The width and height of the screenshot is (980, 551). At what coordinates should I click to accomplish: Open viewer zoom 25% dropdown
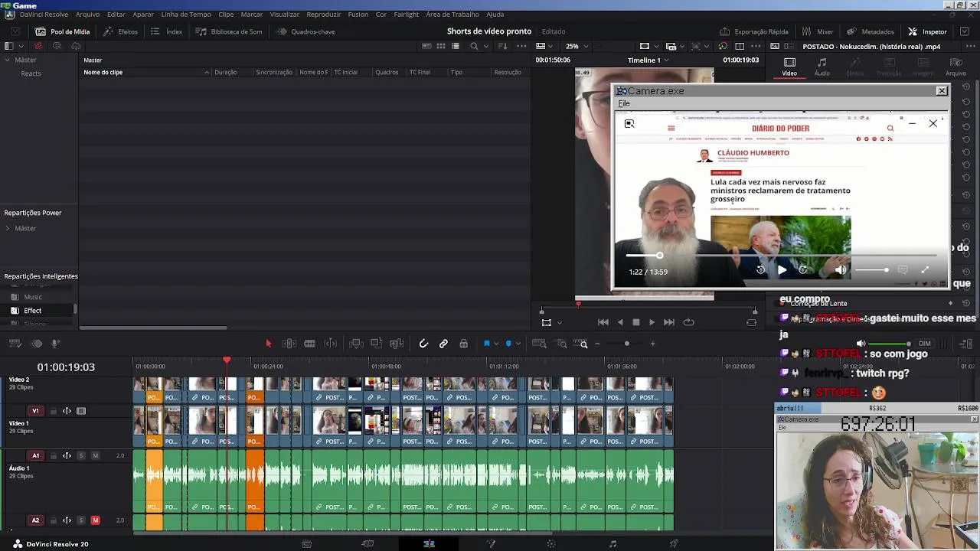tap(577, 46)
